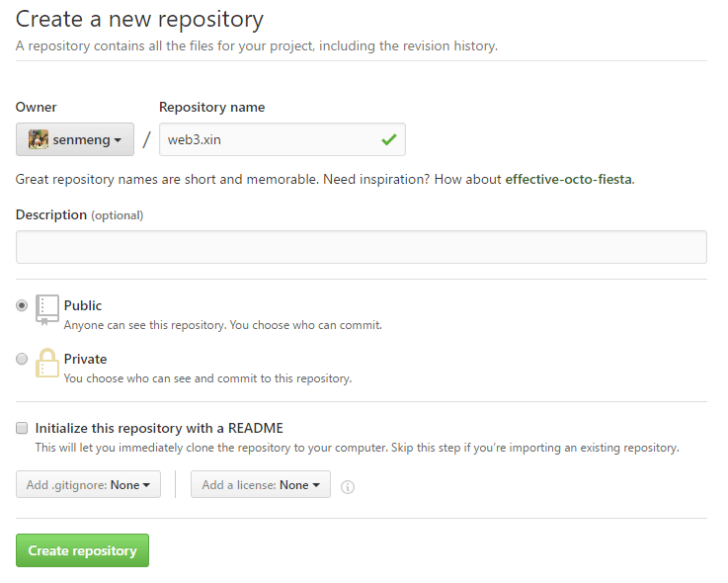The width and height of the screenshot is (728, 583).
Task: Expand the Add .gitignore dropdown
Action: 88,485
